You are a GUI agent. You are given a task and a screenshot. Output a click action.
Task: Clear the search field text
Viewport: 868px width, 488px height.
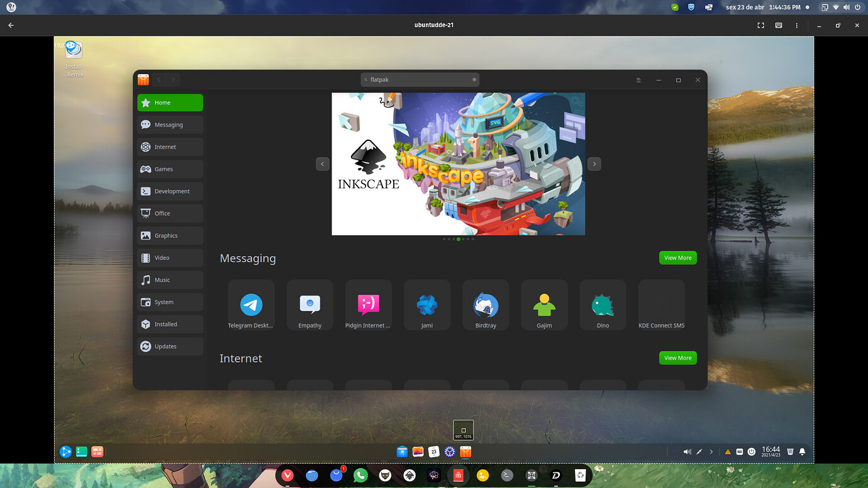(474, 80)
